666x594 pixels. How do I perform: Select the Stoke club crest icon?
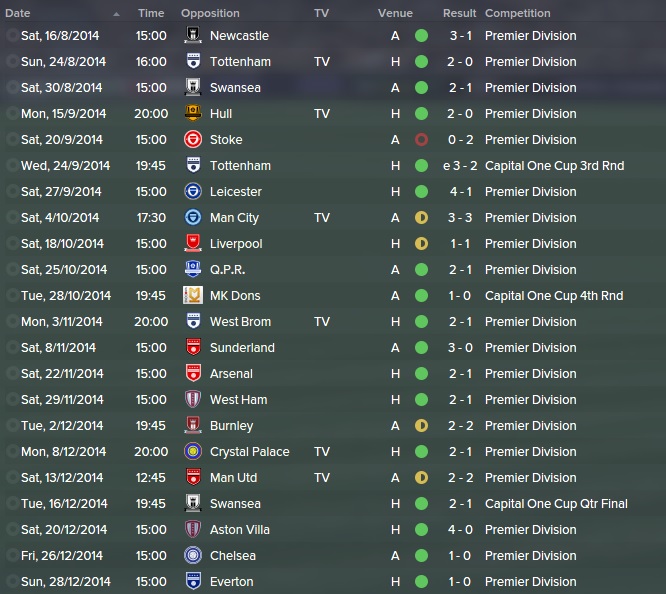(193, 139)
